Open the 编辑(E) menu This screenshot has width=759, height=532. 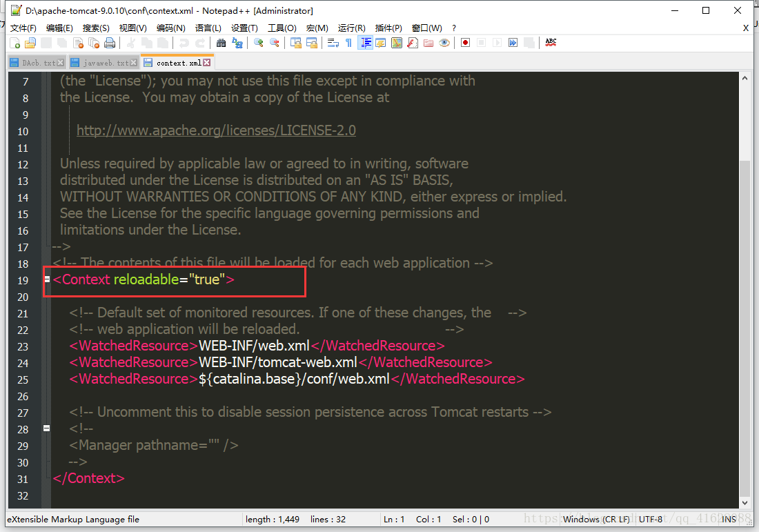coord(59,28)
